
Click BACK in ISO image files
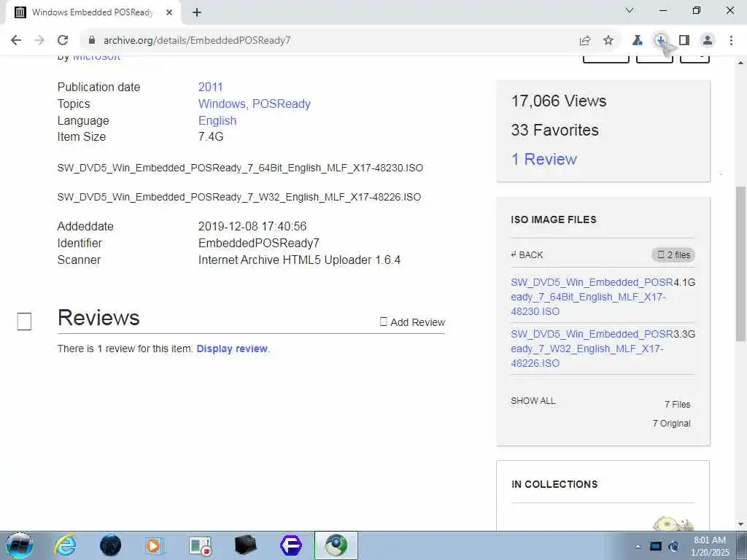(527, 254)
